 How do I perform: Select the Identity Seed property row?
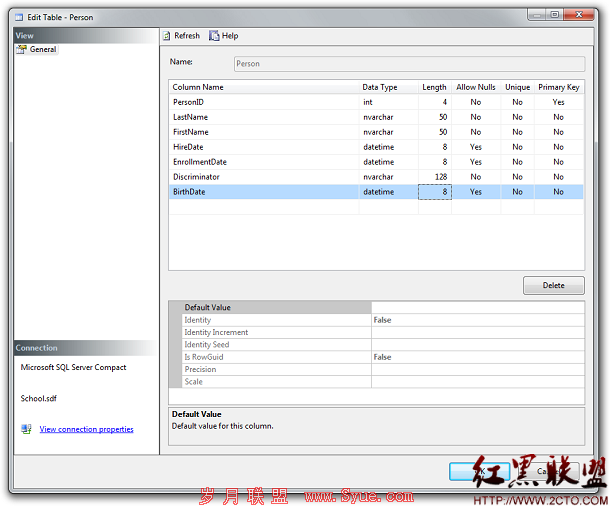point(383,345)
